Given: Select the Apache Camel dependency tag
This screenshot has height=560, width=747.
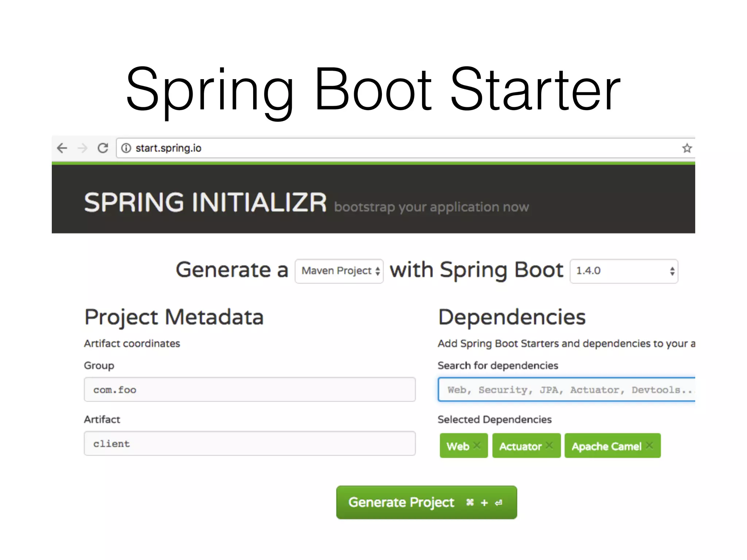Looking at the screenshot, I should pyautogui.click(x=606, y=446).
